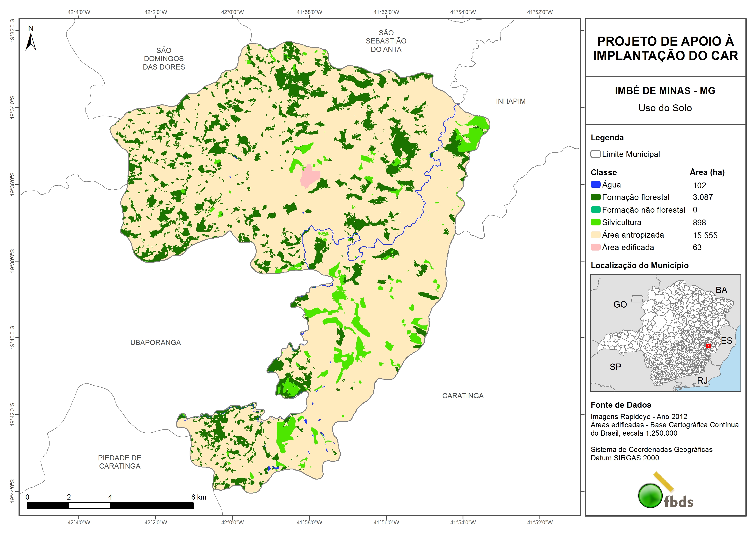Click the Limite Municipal legend symbol
This screenshot has height=534, width=756.
(595, 154)
